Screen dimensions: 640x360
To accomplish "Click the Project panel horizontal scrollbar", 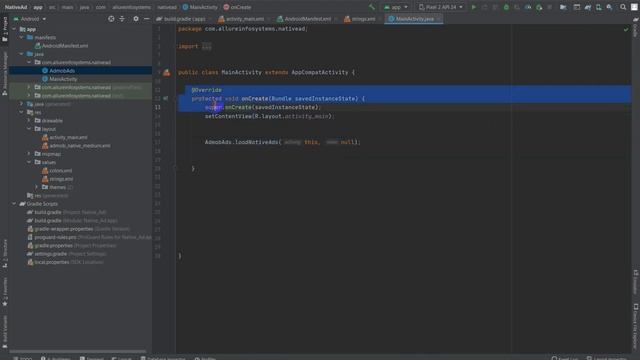I will point(78,351).
